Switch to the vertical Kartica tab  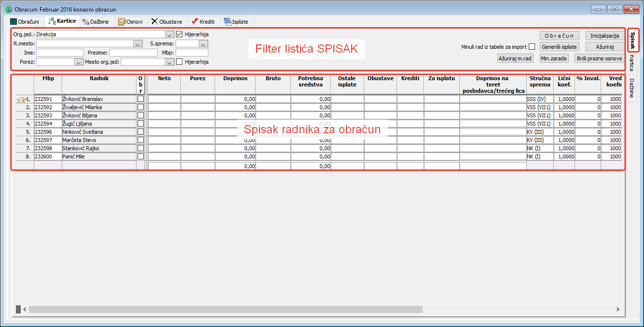[631, 63]
